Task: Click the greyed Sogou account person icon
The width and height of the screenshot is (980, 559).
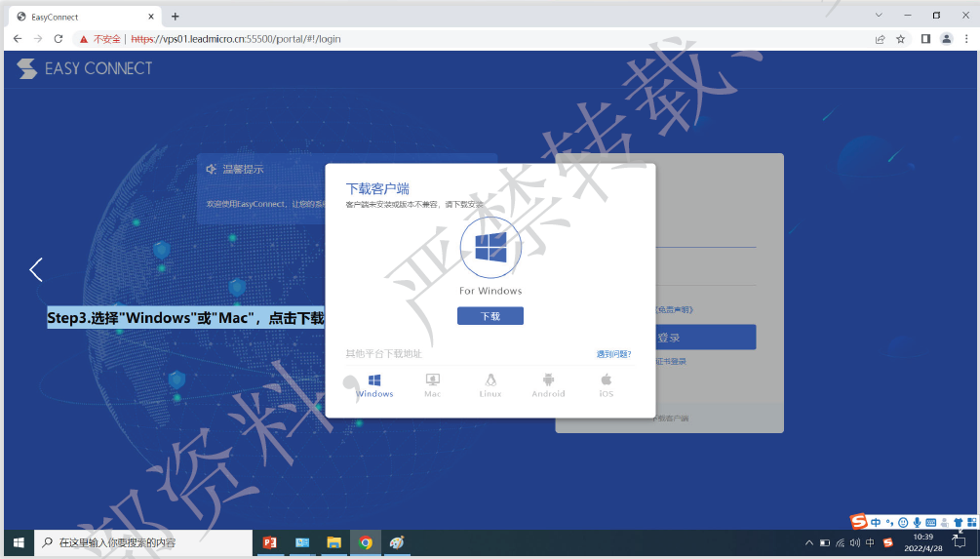Action: click(x=944, y=523)
